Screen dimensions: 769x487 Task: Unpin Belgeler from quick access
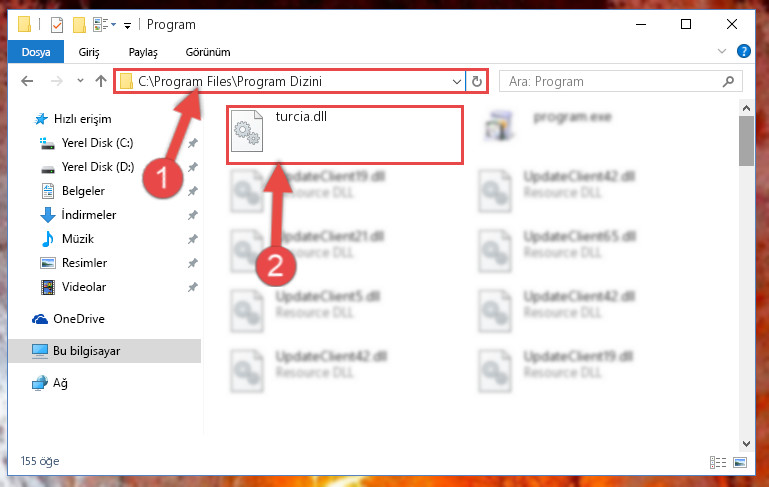click(x=193, y=191)
